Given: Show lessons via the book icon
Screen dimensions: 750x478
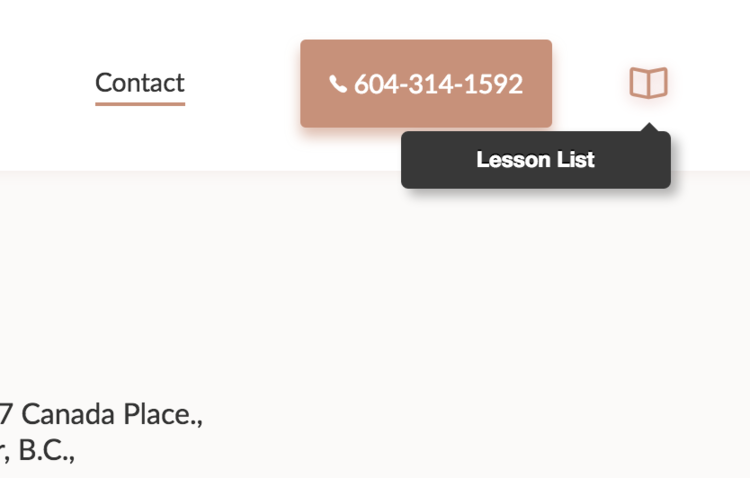Looking at the screenshot, I should tap(648, 83).
